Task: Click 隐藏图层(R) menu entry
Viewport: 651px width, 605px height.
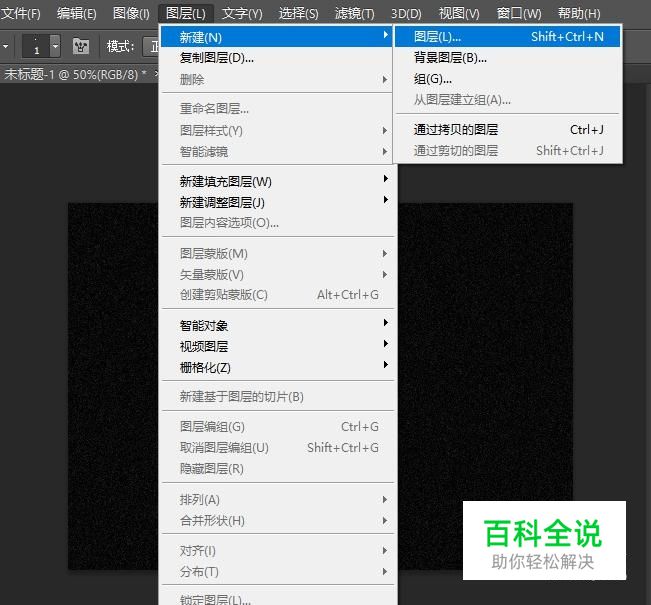Action: click(277, 468)
